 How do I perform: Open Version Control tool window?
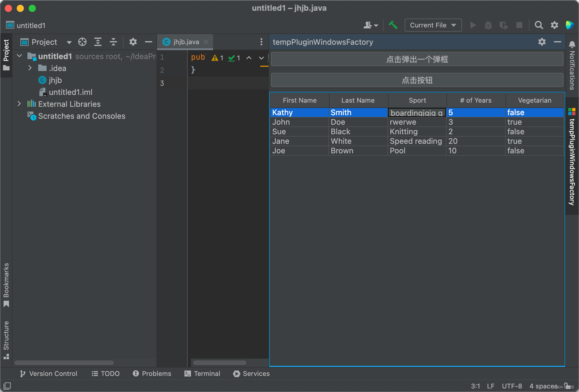pos(48,374)
